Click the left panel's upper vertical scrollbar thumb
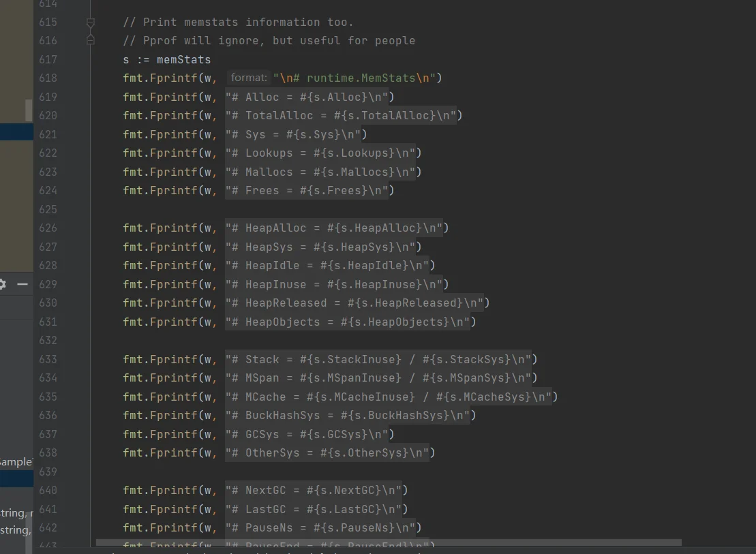This screenshot has width=756, height=554. click(29, 110)
